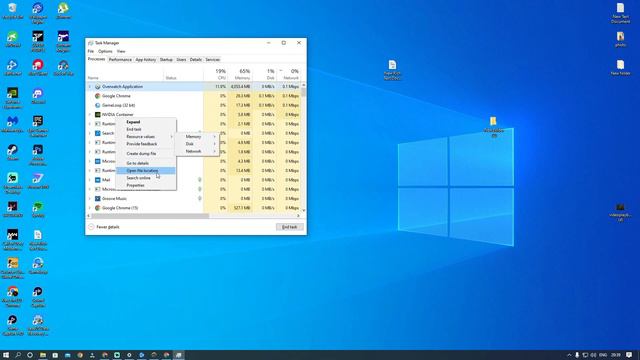
Task: Choose Search online in context menu
Action: tap(146, 178)
